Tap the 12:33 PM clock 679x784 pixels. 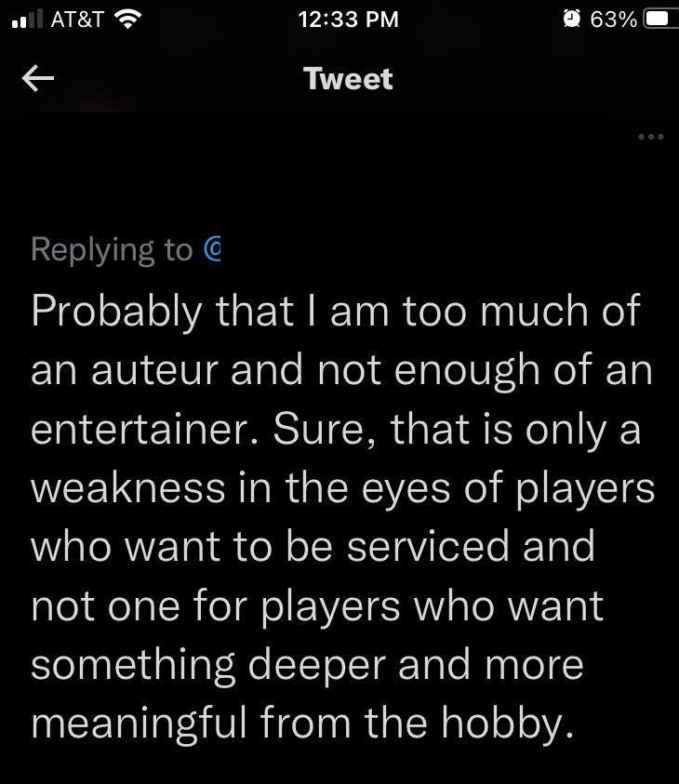click(349, 19)
